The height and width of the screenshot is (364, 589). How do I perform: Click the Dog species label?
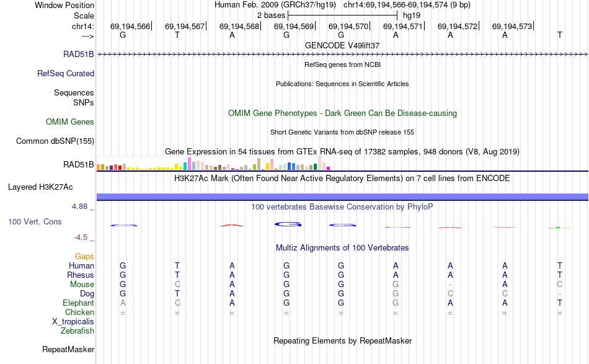(87, 294)
